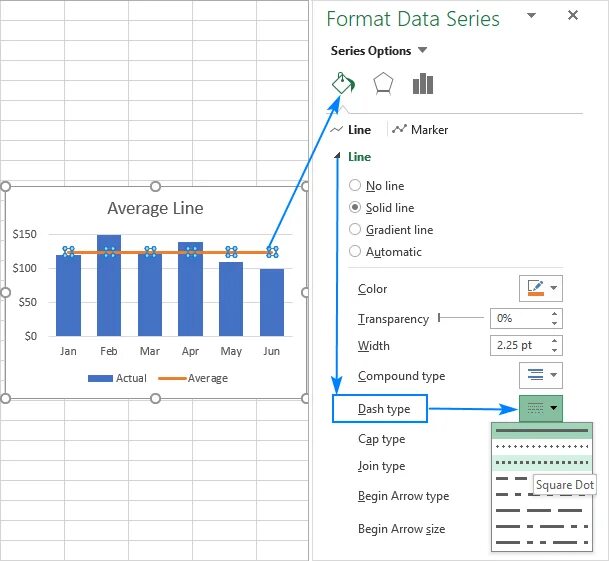Choose the Long Dash Dot Dot type
The image size is (609, 561).
(x=542, y=542)
